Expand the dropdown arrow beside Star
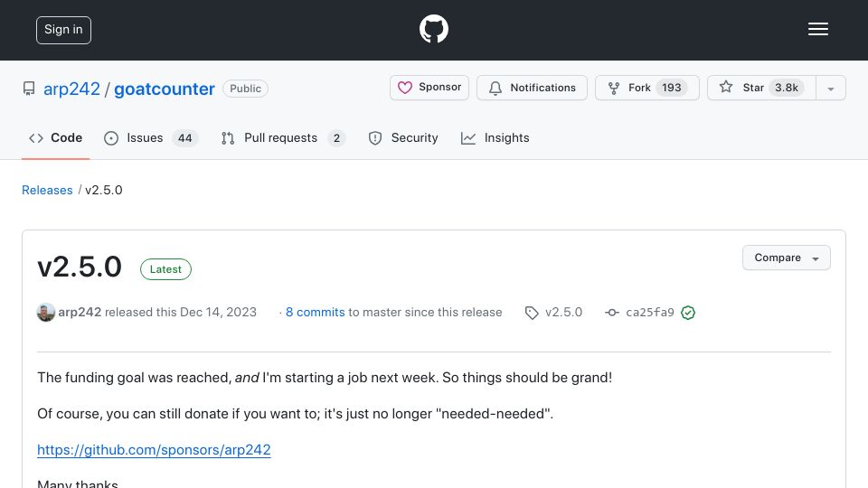The width and height of the screenshot is (868, 488). (830, 89)
